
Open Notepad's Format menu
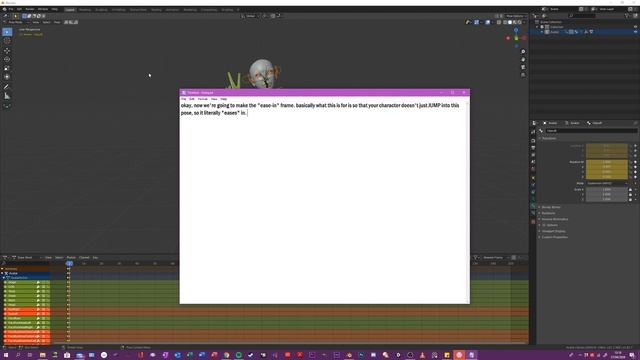202,99
